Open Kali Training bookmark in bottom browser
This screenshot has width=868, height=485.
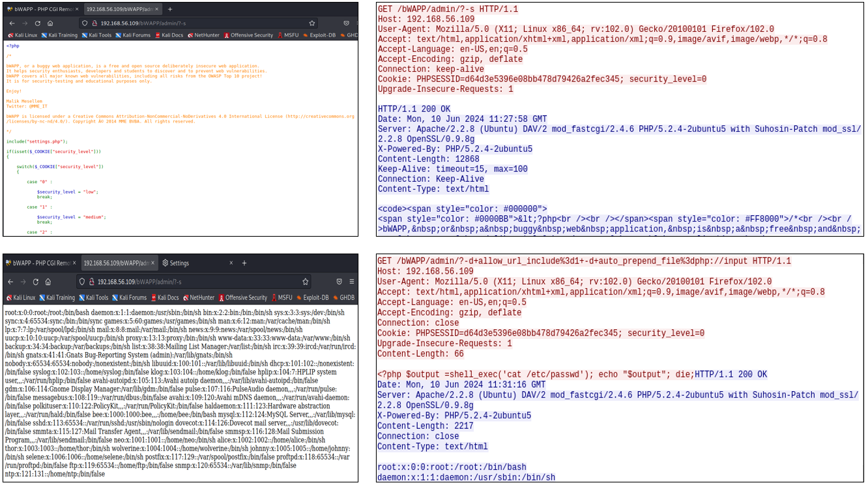(57, 297)
